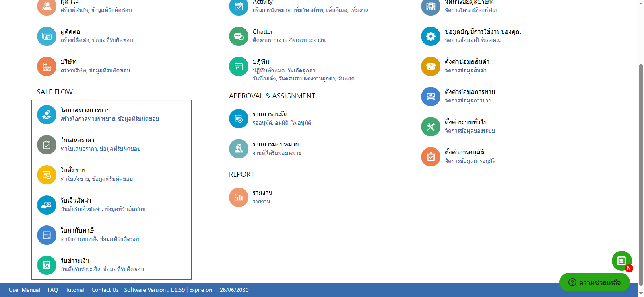Open the รายงาน report chart icon
The width and height of the screenshot is (644, 297).
[x=239, y=197]
